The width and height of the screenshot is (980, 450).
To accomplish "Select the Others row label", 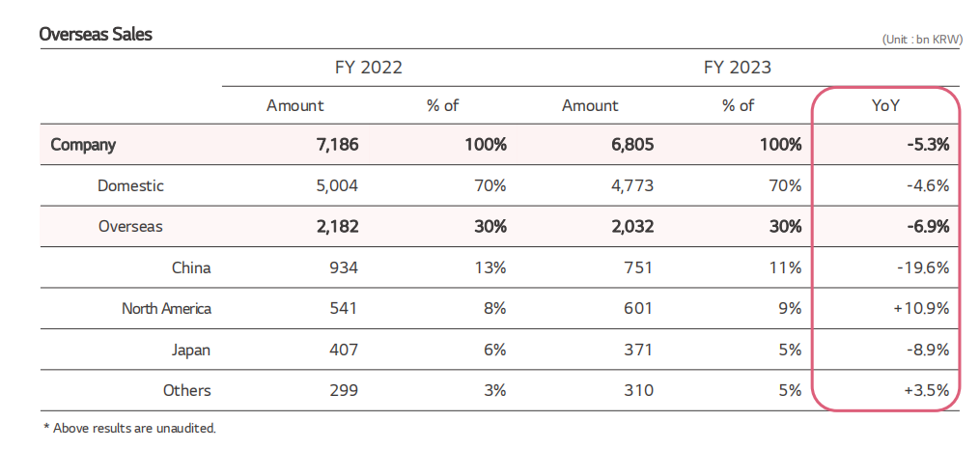I will pos(187,391).
